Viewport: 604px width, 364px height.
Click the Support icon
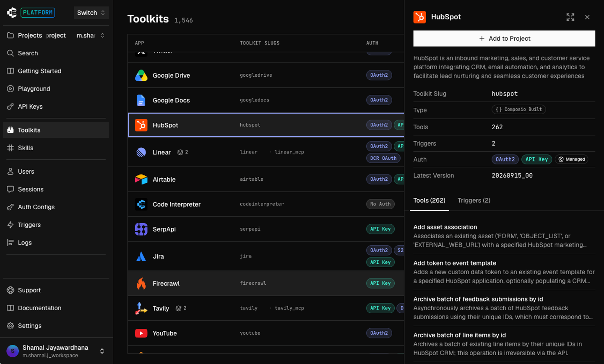(x=10, y=290)
